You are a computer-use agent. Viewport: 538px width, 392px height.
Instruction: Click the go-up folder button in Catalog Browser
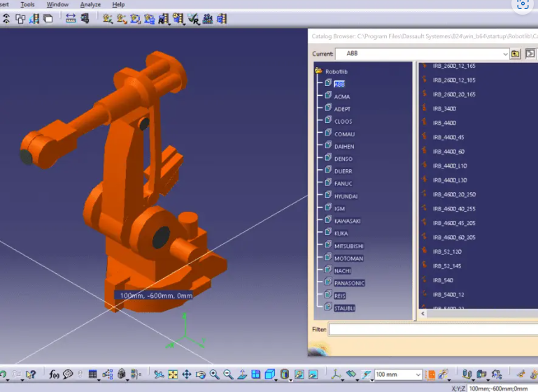pyautogui.click(x=516, y=54)
